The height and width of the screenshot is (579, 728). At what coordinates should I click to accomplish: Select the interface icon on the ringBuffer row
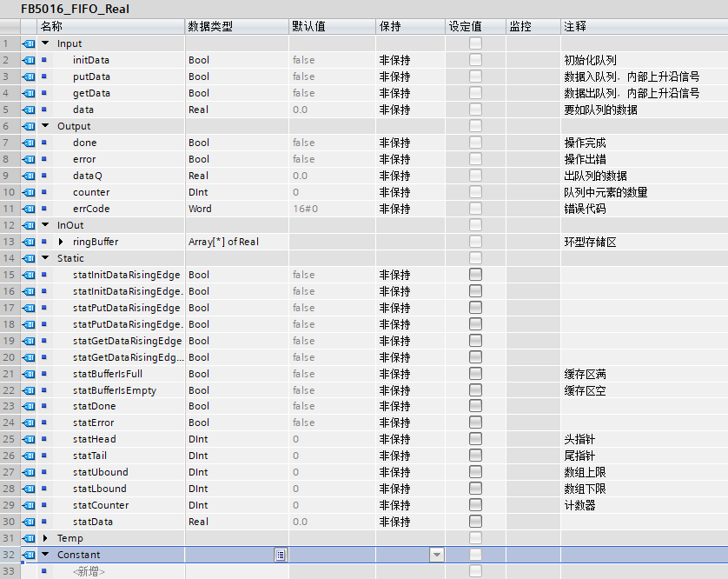(x=29, y=242)
